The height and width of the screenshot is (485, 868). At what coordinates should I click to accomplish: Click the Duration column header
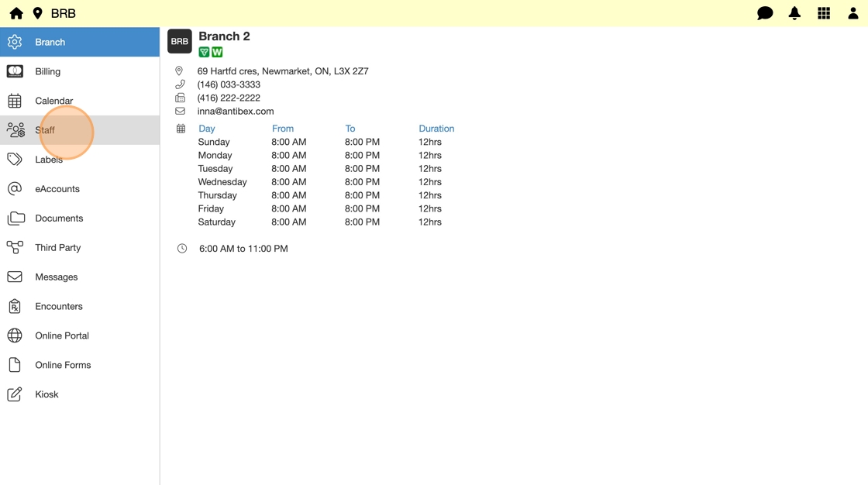(436, 129)
